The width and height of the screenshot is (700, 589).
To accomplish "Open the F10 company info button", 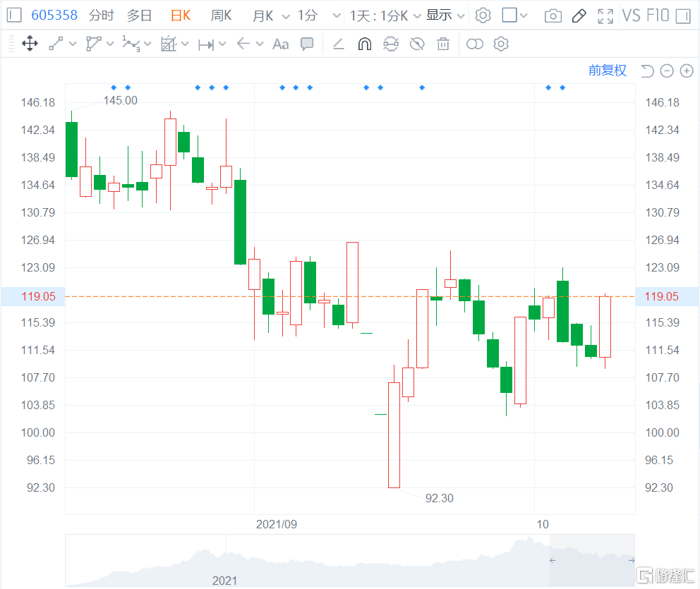I will coord(658,16).
